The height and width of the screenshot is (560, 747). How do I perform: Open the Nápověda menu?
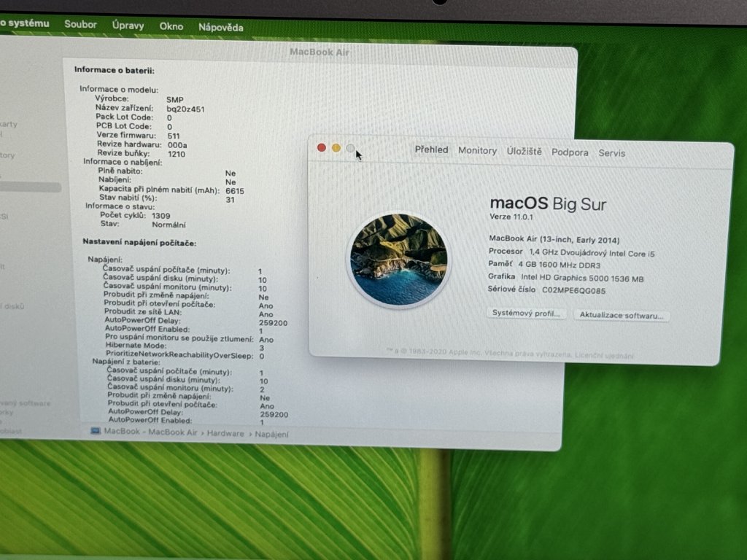pos(220,28)
